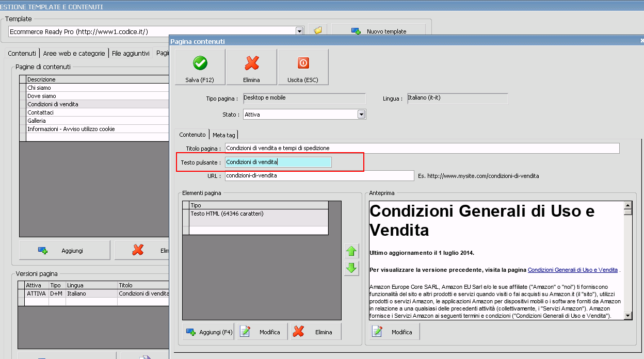Open the folder icon beside the Template dropdown

pos(318,31)
